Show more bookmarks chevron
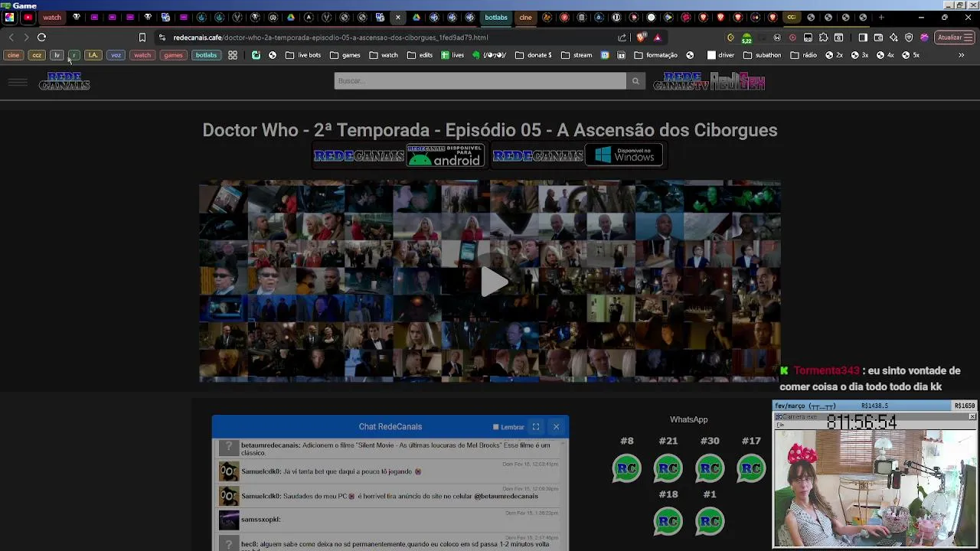The image size is (980, 551). point(962,55)
